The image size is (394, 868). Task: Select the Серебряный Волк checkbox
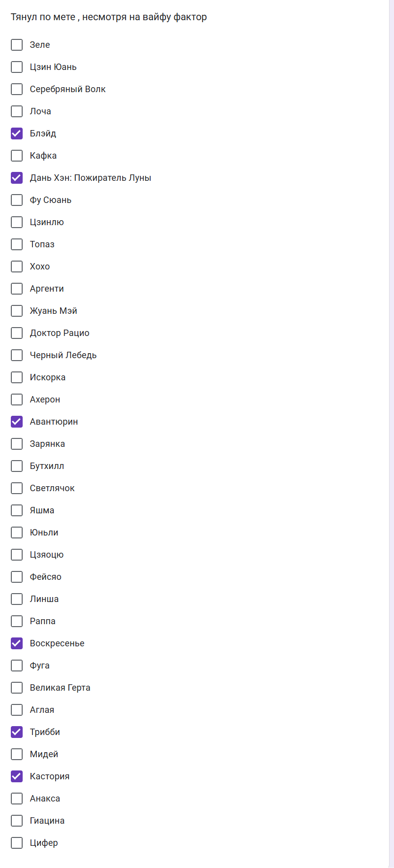17,89
